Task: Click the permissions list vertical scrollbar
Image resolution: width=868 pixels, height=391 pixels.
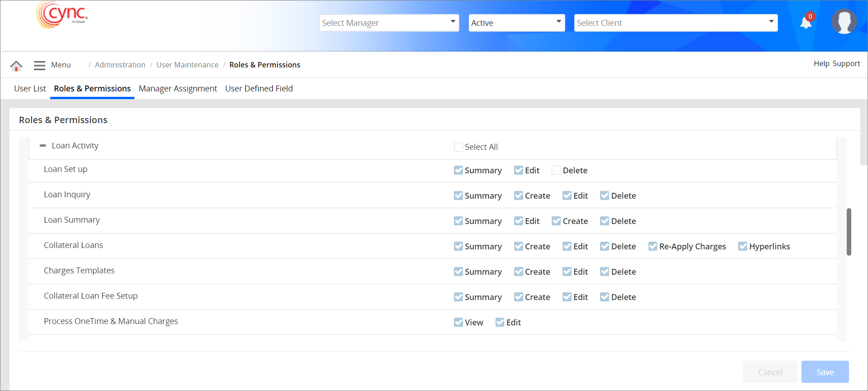Action: pyautogui.click(x=849, y=232)
